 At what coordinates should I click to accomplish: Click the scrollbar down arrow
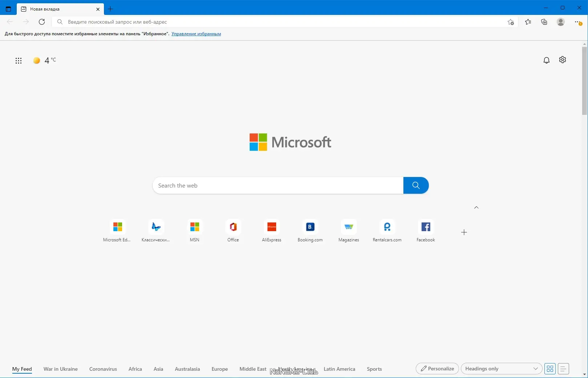coord(584,374)
